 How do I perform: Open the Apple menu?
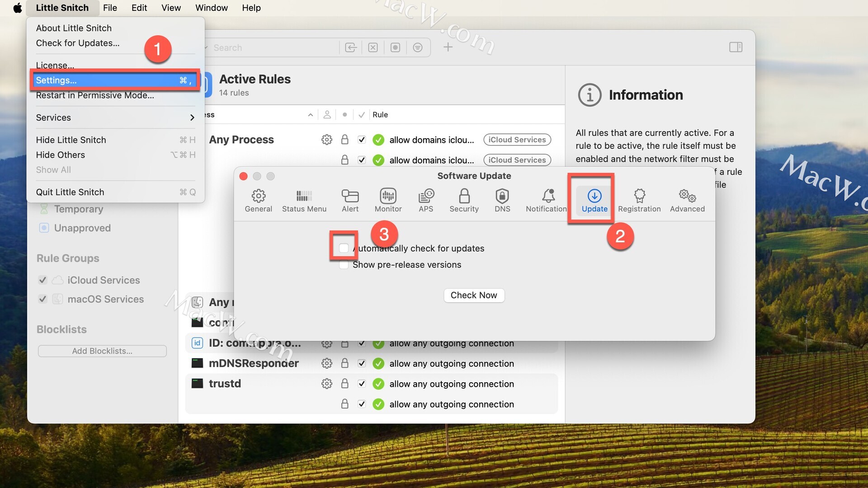[x=17, y=8]
